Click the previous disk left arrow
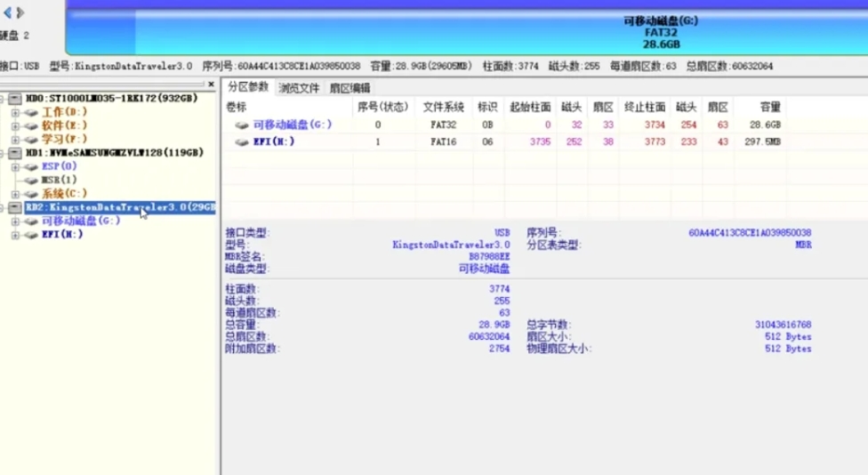 click(8, 12)
